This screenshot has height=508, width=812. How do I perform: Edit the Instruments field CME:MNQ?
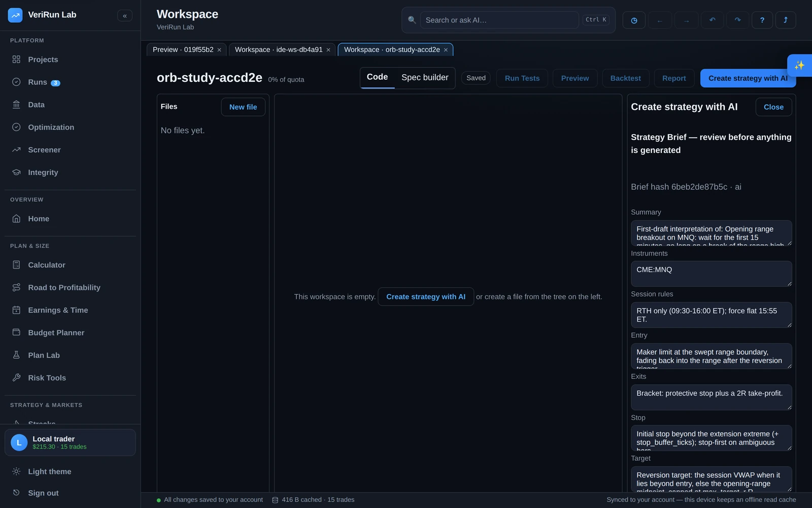(x=711, y=274)
